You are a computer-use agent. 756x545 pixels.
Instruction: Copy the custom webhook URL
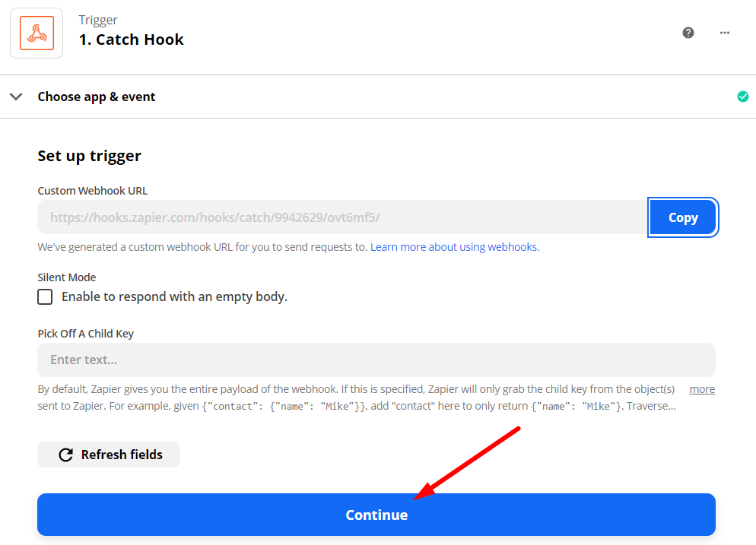683,217
